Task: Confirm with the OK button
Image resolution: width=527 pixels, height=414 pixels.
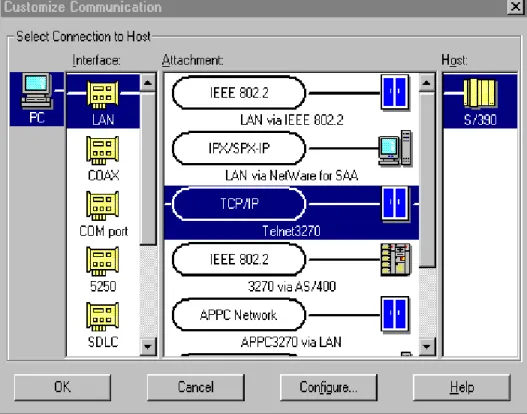Action: click(x=63, y=387)
